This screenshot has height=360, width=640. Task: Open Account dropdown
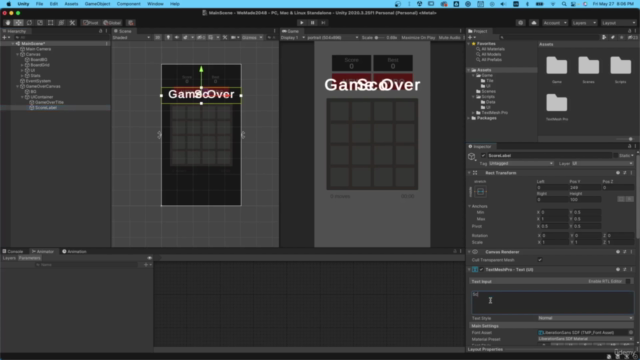[555, 23]
